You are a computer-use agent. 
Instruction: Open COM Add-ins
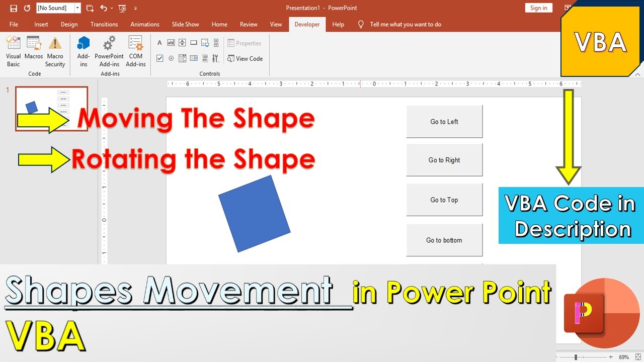point(135,52)
